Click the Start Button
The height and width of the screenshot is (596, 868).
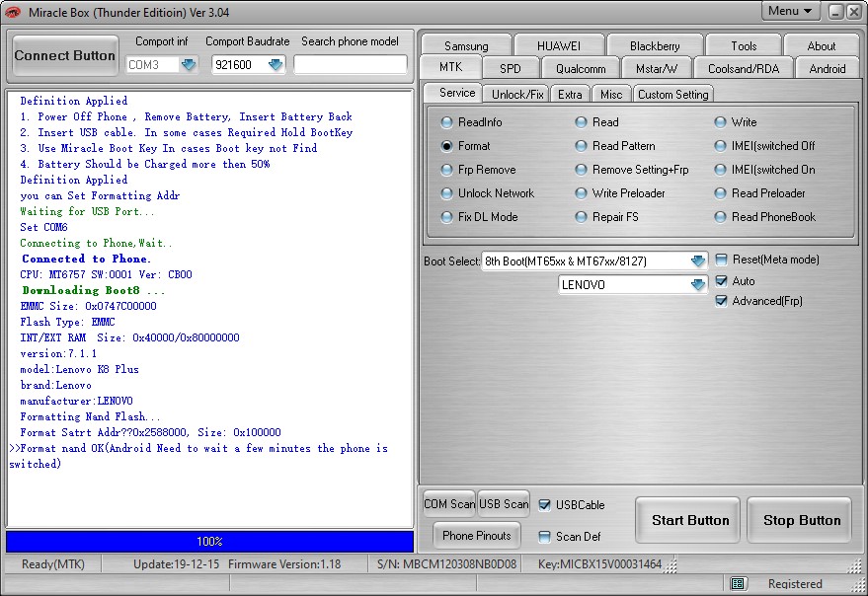point(688,520)
